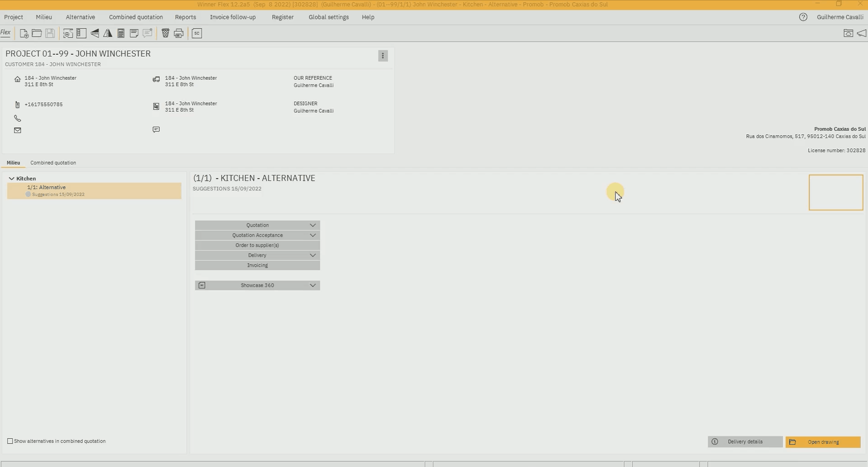
Task: Click the empty drawing preview thumbnail
Action: coord(836,192)
